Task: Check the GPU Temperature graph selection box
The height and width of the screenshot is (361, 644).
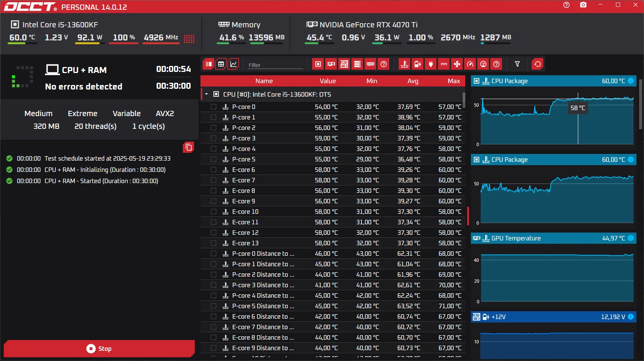Action: [x=477, y=238]
